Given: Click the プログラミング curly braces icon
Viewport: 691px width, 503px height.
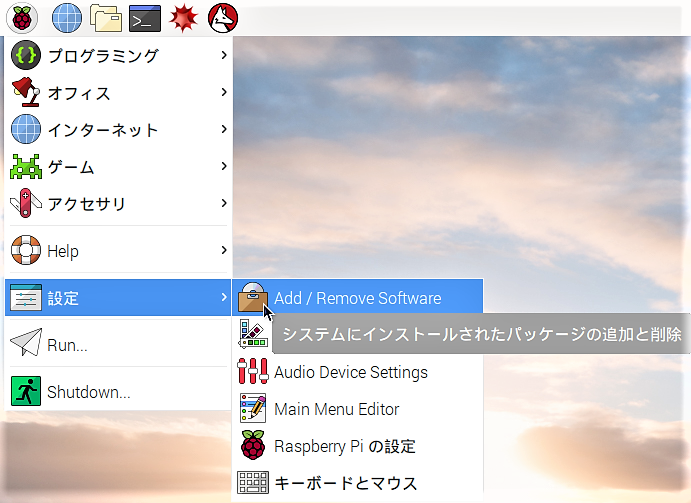Looking at the screenshot, I should click(x=26, y=55).
